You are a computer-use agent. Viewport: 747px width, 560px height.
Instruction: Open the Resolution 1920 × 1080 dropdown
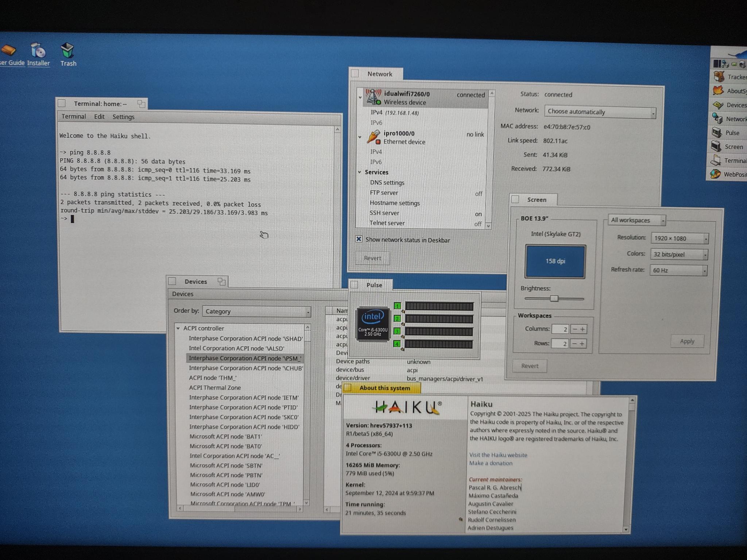click(679, 238)
